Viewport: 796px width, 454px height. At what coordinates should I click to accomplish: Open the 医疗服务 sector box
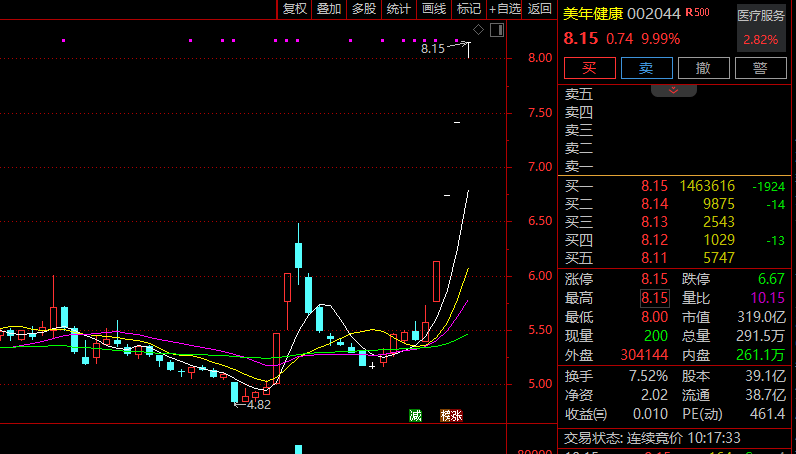[x=761, y=27]
